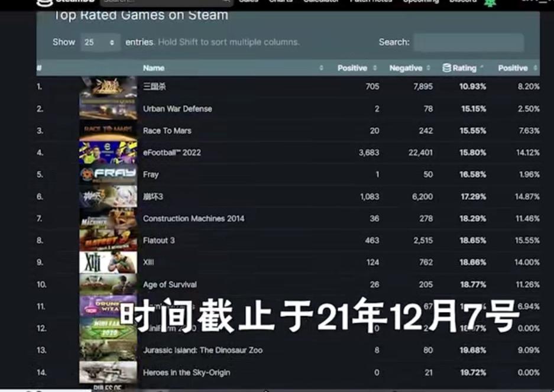
Task: Open Fray game logo thumbnail
Action: (108, 174)
